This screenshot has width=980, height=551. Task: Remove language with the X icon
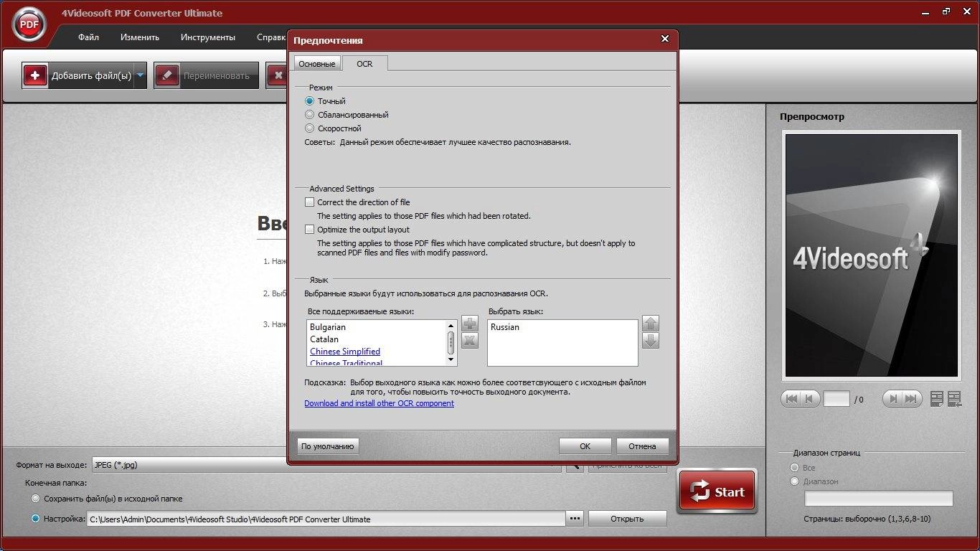click(470, 341)
